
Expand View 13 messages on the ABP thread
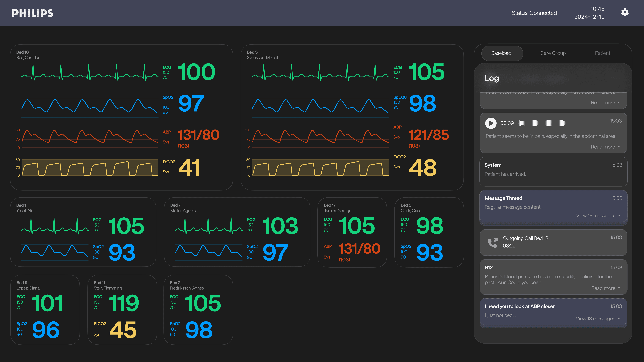pyautogui.click(x=597, y=319)
